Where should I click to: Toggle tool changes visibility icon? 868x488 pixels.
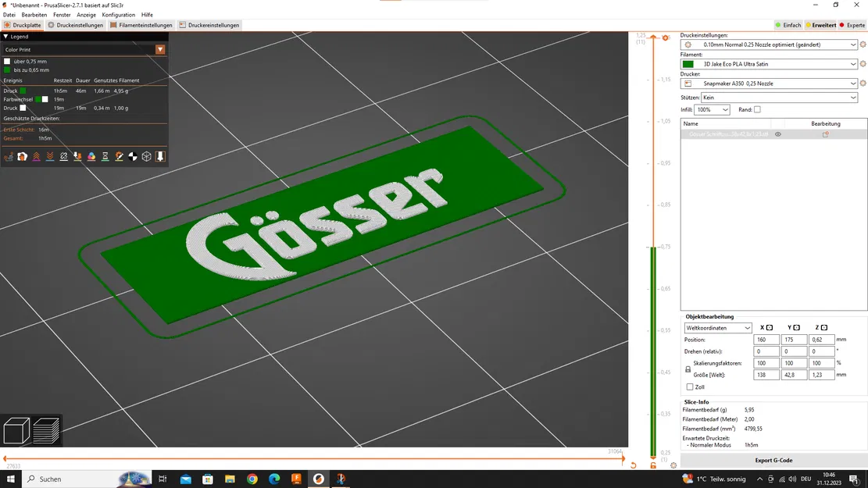77,157
